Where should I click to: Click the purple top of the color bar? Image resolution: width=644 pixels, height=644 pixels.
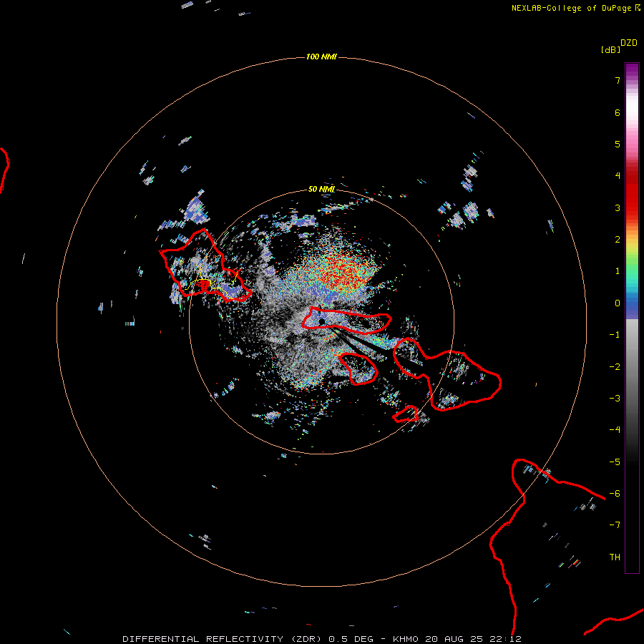632,71
